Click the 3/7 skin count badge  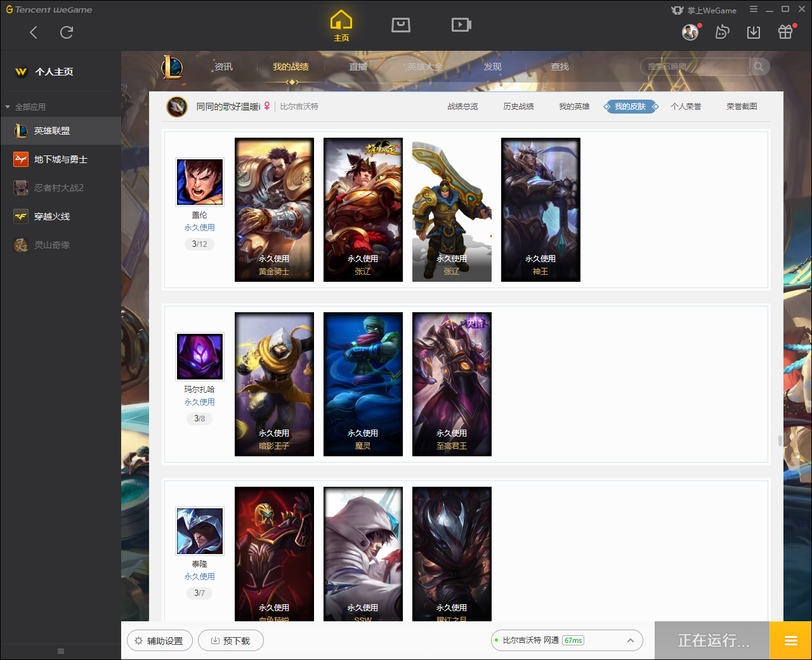tap(200, 593)
